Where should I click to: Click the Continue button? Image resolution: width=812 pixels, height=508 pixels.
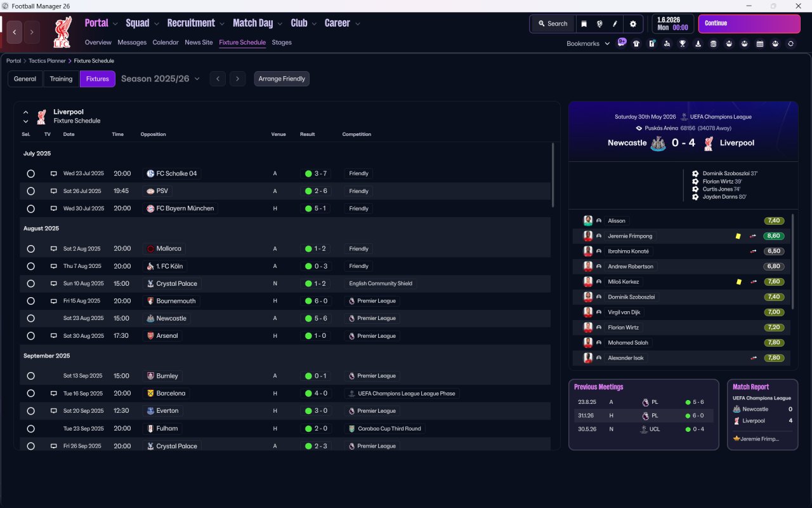(x=749, y=23)
